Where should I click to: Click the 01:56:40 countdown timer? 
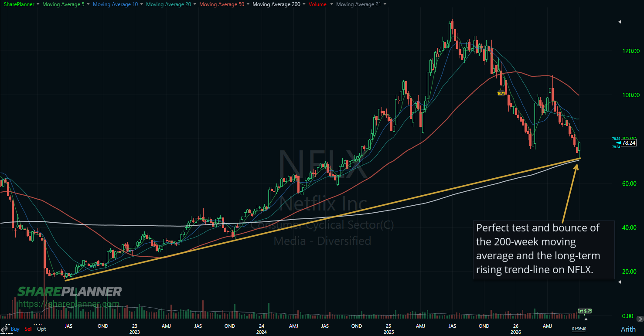[x=579, y=329]
